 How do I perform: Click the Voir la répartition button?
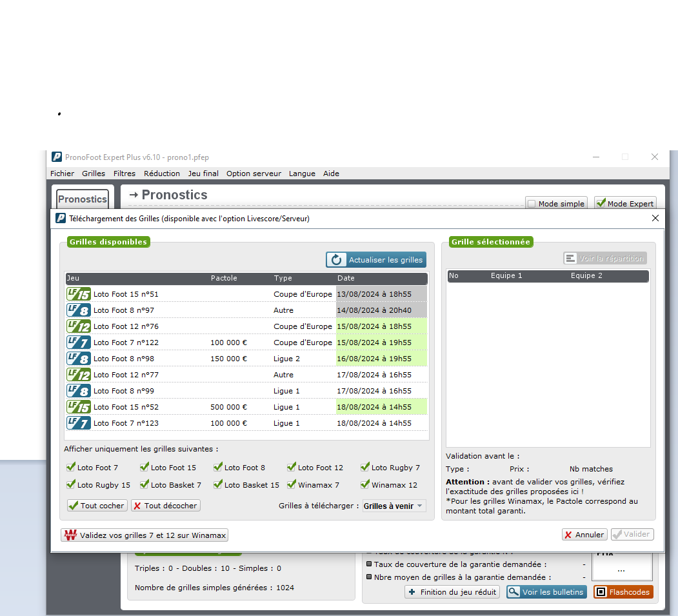pos(605,259)
